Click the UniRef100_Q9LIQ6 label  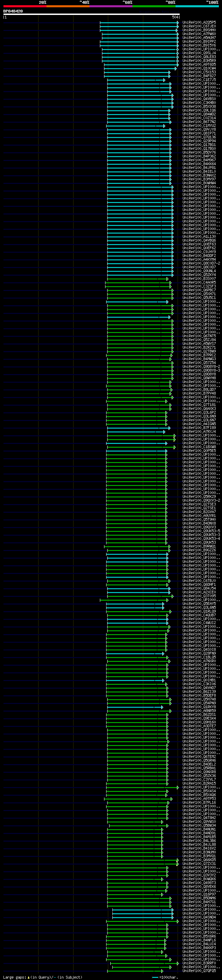(x=199, y=110)
